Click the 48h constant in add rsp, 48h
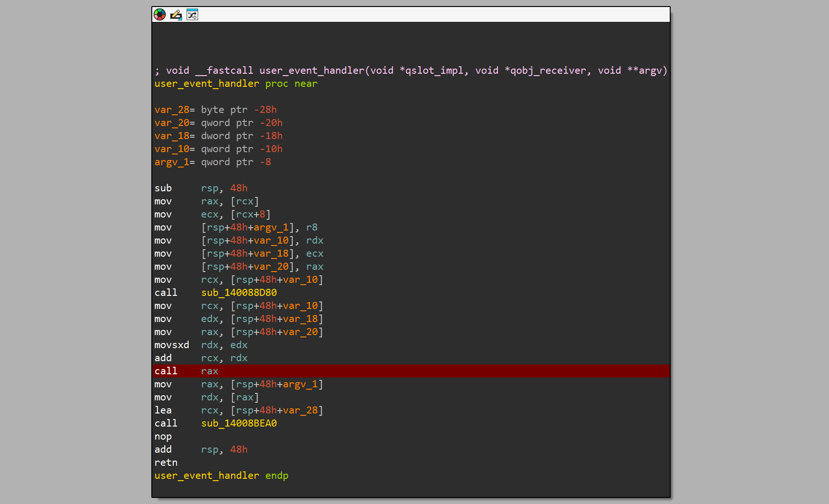 (239, 449)
